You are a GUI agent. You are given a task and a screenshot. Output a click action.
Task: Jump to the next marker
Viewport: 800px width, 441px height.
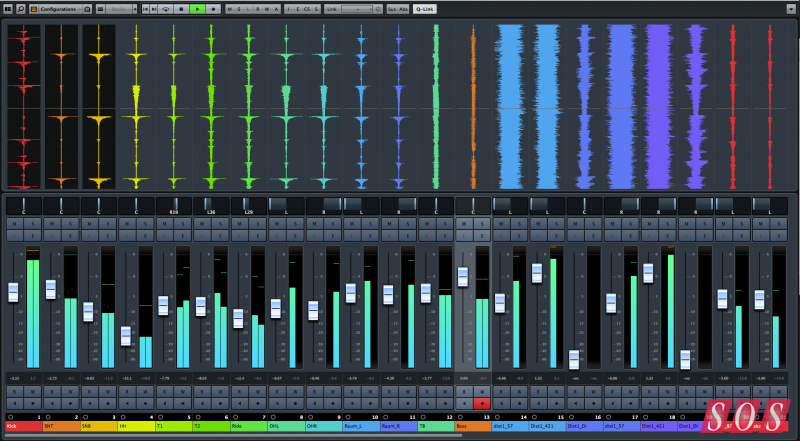click(154, 9)
